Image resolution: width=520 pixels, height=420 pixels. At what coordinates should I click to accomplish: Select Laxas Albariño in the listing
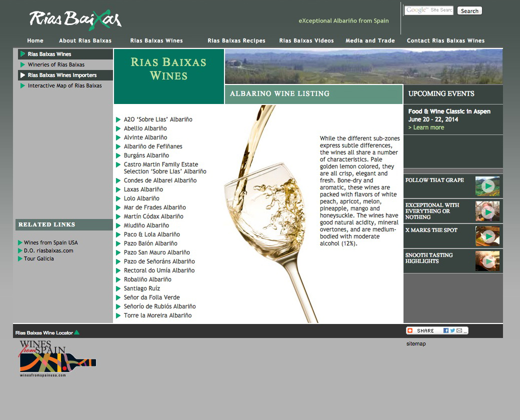[x=143, y=189]
